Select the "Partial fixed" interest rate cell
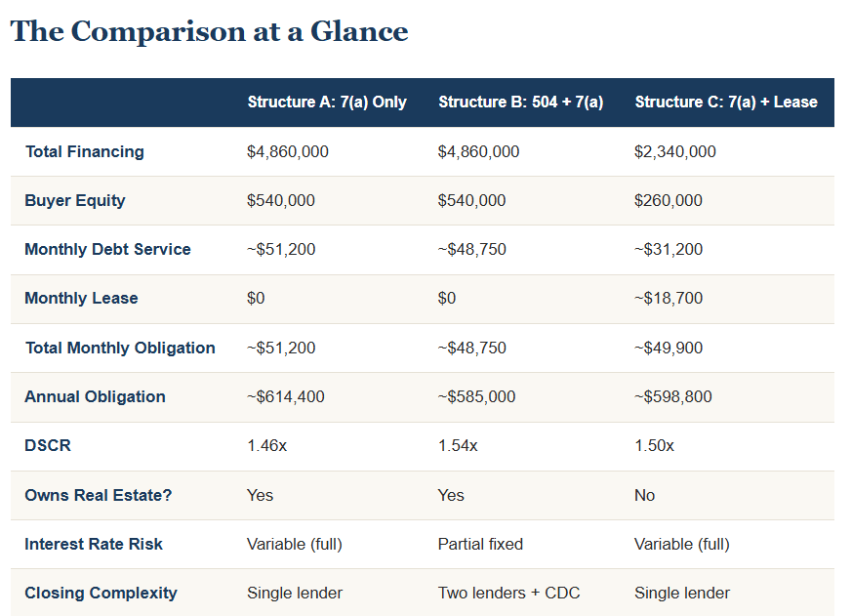 480,544
